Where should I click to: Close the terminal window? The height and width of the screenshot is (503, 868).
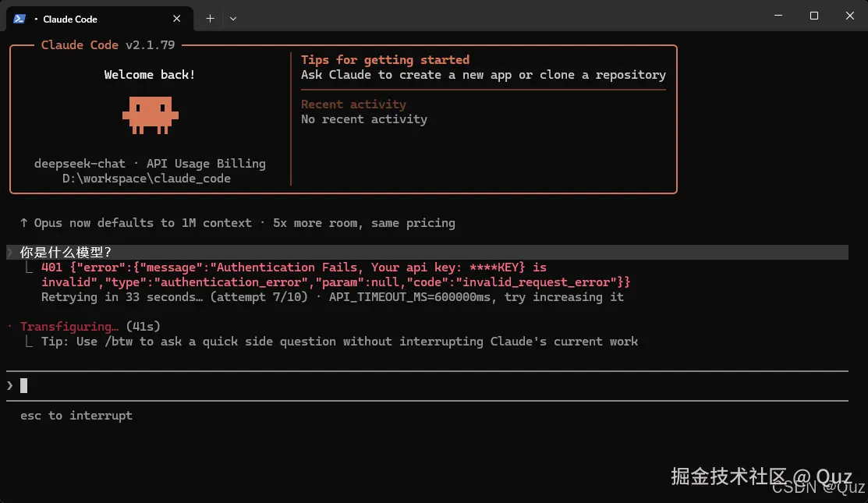pos(850,16)
